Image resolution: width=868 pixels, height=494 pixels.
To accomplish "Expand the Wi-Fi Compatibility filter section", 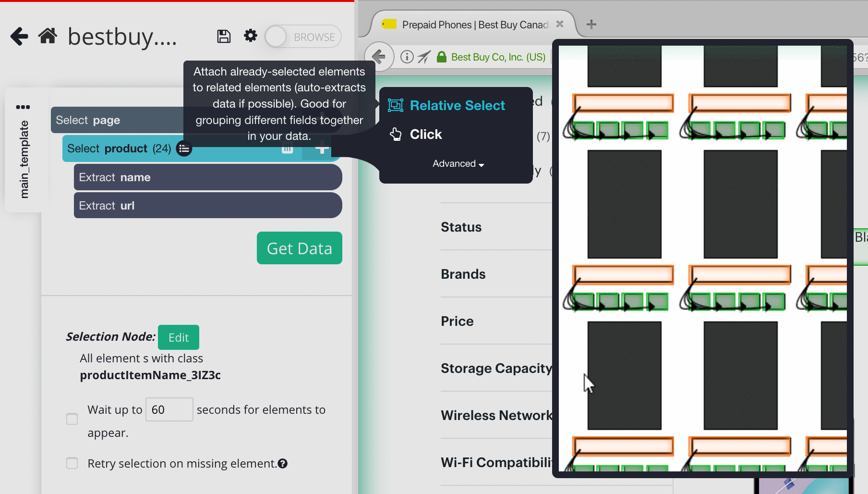I will pos(496,462).
